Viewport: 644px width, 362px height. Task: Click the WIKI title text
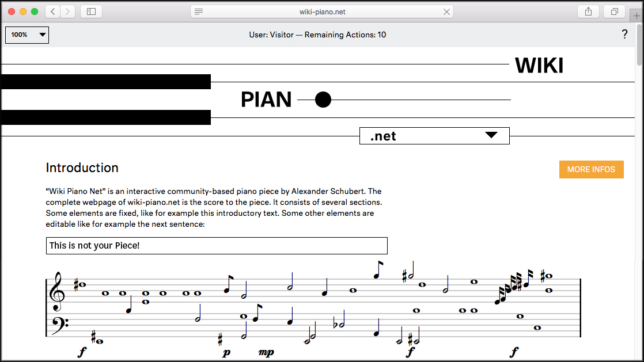point(539,66)
